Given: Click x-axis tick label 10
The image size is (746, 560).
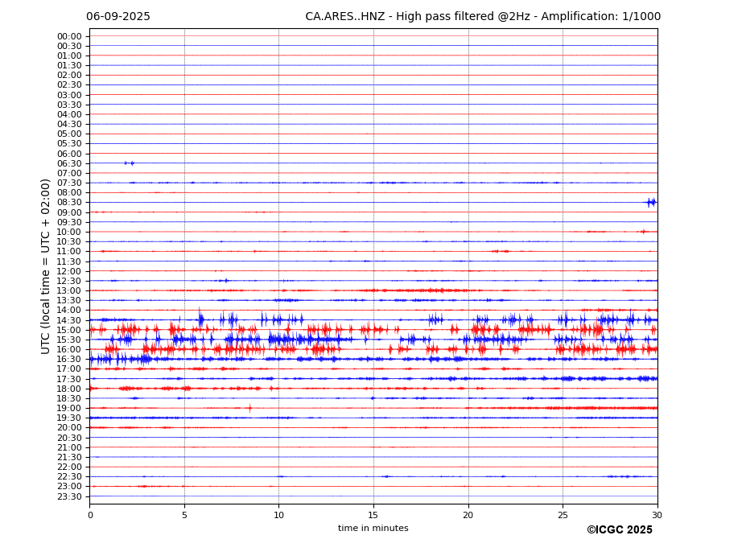Looking at the screenshot, I should pyautogui.click(x=278, y=515).
